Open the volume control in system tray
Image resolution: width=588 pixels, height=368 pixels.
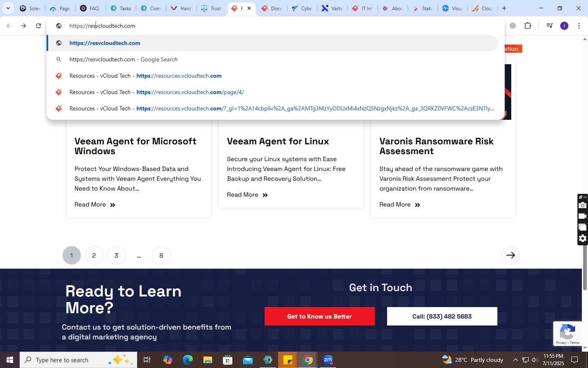click(x=535, y=360)
